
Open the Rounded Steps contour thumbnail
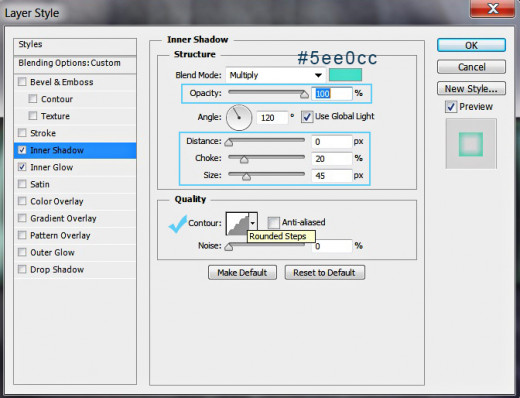pyautogui.click(x=237, y=223)
